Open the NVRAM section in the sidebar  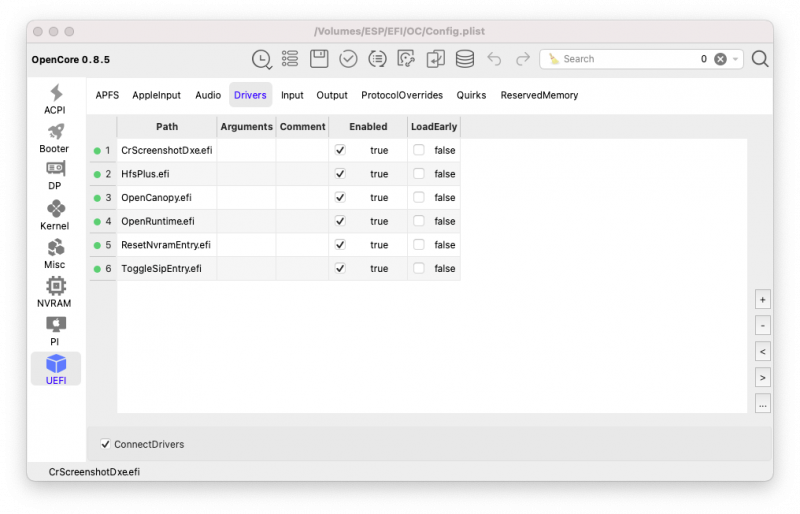tap(55, 292)
